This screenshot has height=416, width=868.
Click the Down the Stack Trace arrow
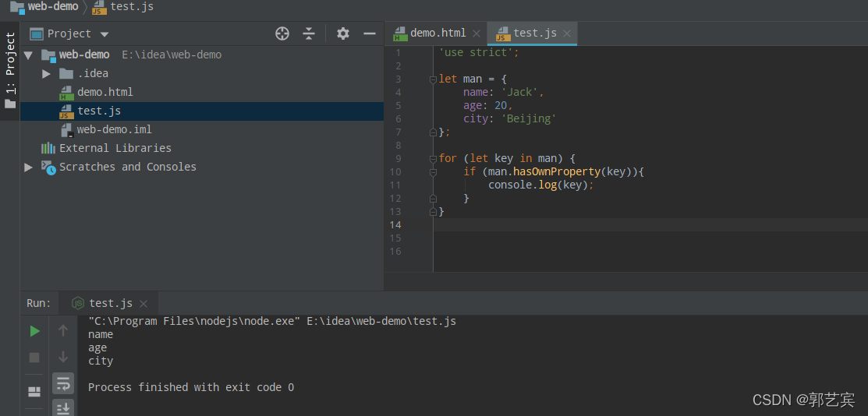63,357
